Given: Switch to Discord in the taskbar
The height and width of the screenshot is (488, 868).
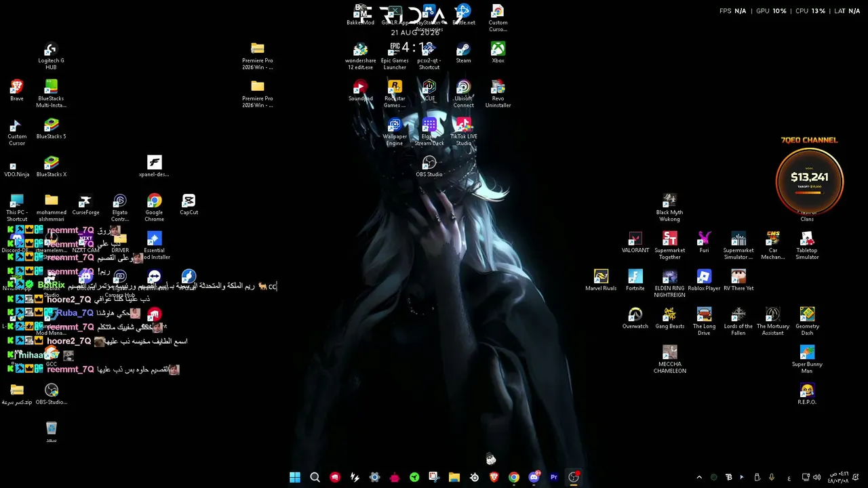Looking at the screenshot, I should [534, 477].
